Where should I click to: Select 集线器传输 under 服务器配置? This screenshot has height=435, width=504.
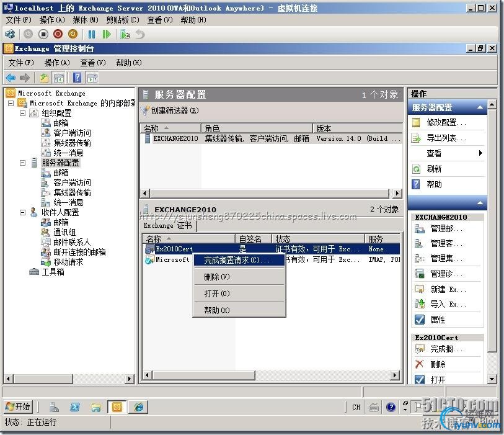[72, 192]
